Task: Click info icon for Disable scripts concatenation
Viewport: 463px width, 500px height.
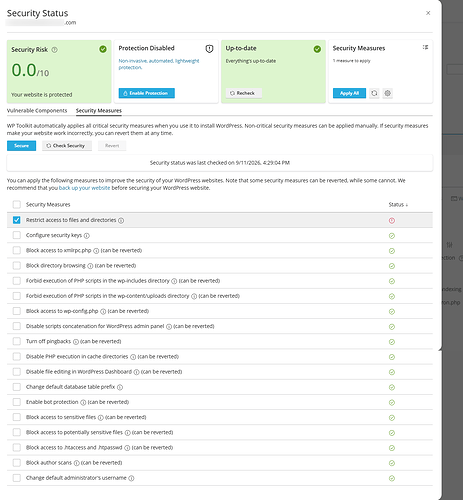Action: click(x=169, y=327)
